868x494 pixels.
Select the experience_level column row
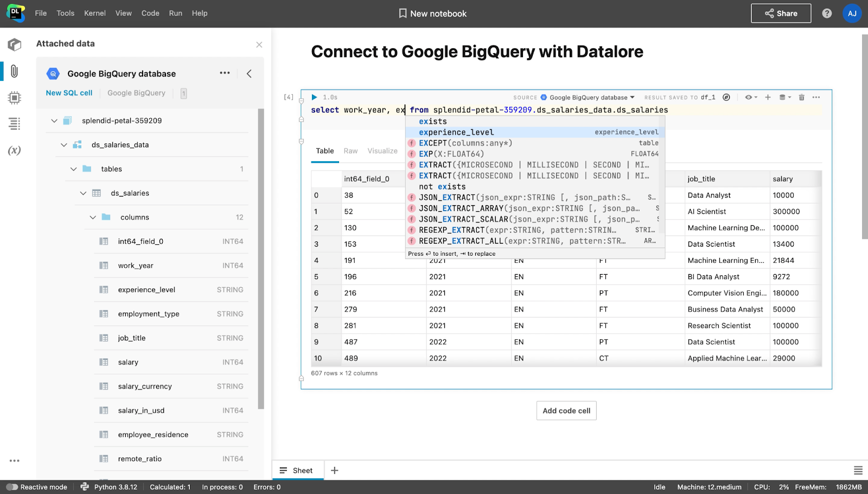(x=171, y=290)
